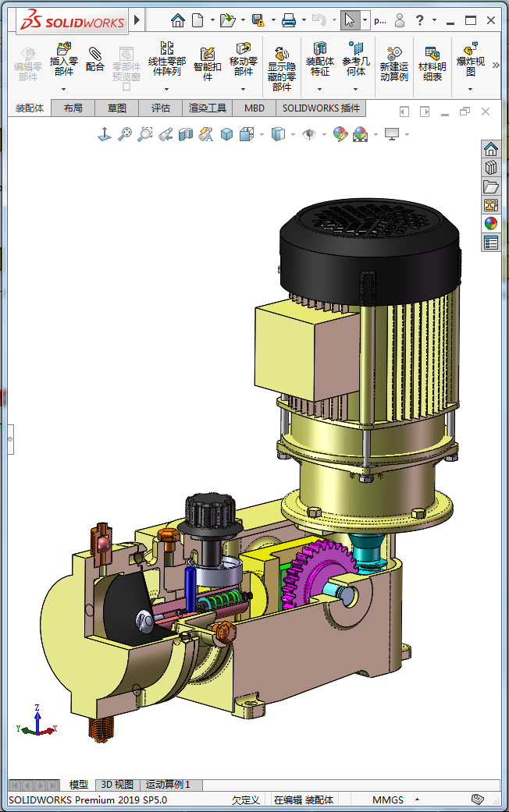509x812 pixels.
Task: Open the MMGS unit system dropdown
Action: point(417,800)
